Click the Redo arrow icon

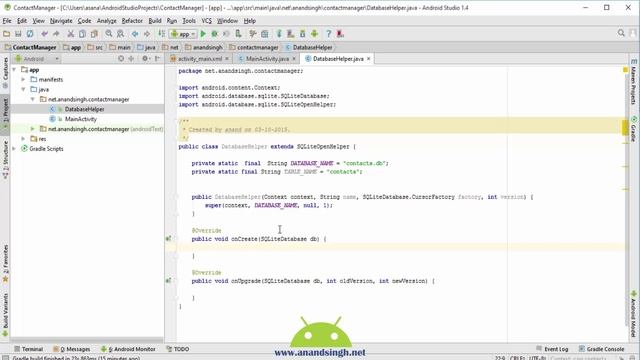click(56, 34)
